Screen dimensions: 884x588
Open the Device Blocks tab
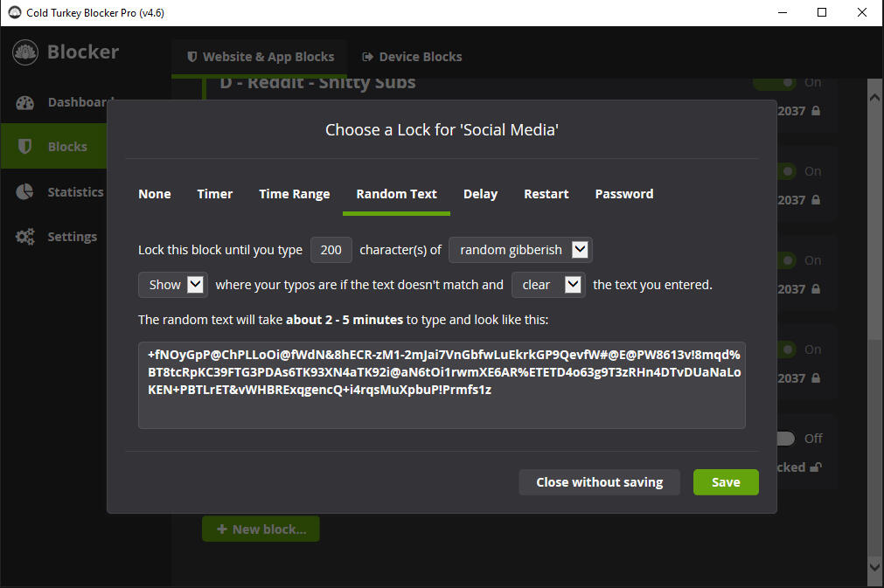coord(411,57)
